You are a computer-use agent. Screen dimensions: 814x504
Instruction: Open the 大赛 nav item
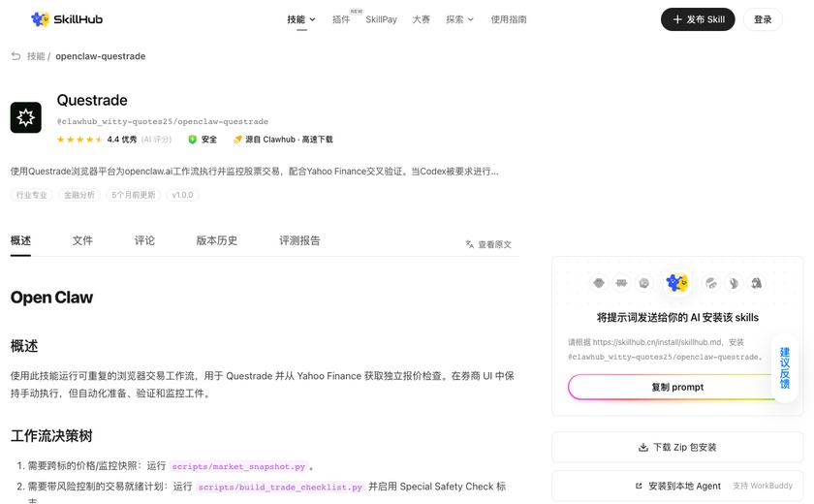click(x=421, y=19)
